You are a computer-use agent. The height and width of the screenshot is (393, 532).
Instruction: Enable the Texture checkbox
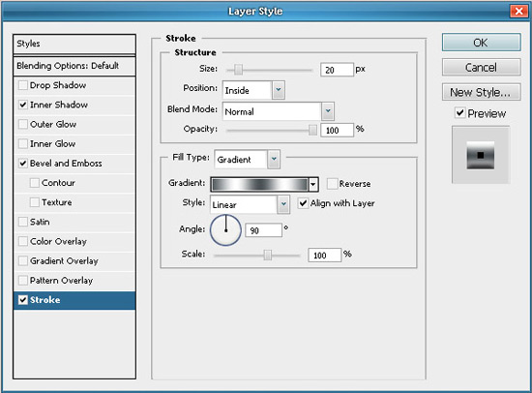[34, 202]
